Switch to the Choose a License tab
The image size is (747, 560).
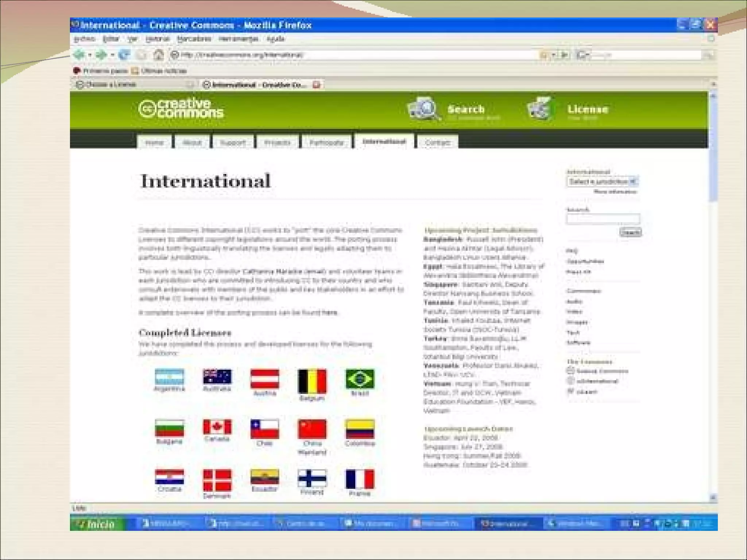pyautogui.click(x=109, y=85)
